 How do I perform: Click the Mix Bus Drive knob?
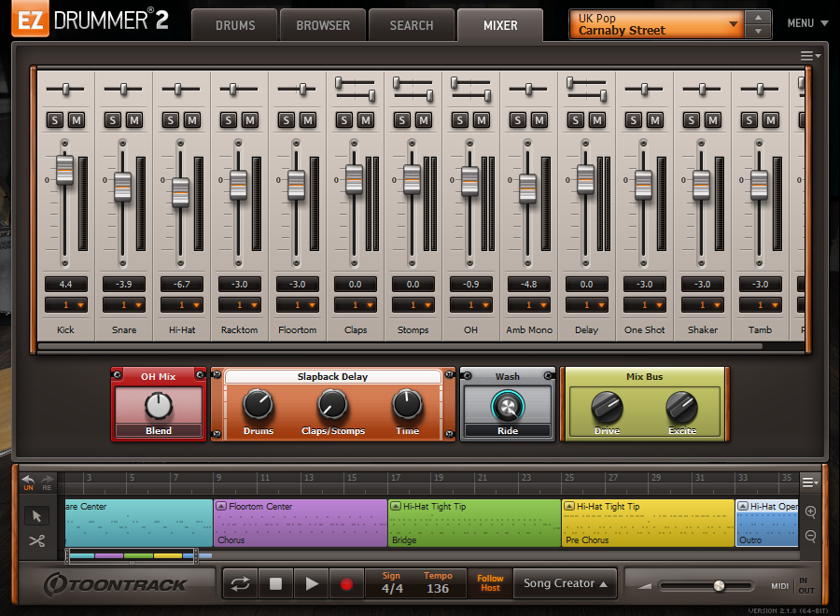pyautogui.click(x=607, y=408)
